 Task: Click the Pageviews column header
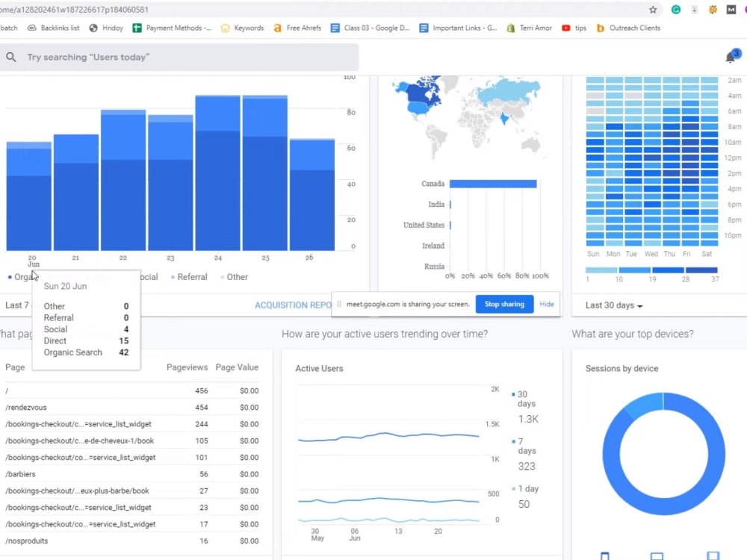[x=187, y=367]
